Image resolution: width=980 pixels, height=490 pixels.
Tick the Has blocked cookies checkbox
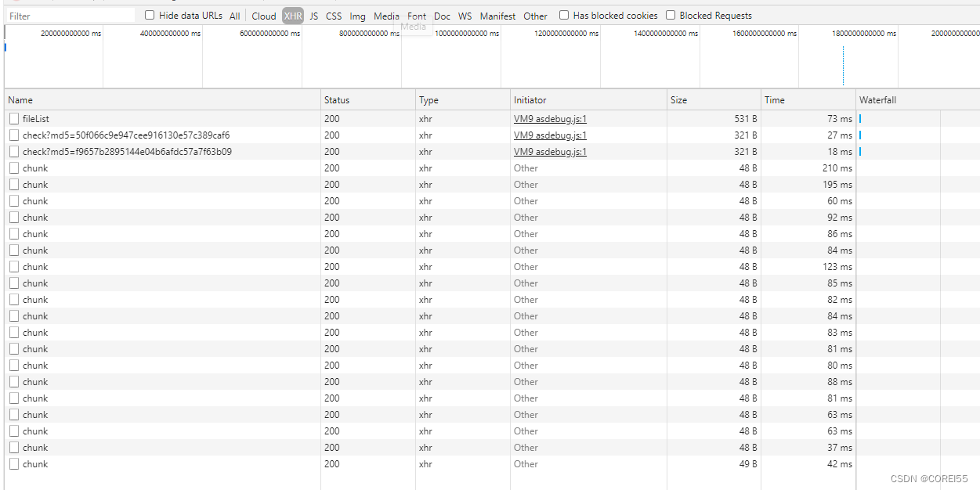(564, 15)
